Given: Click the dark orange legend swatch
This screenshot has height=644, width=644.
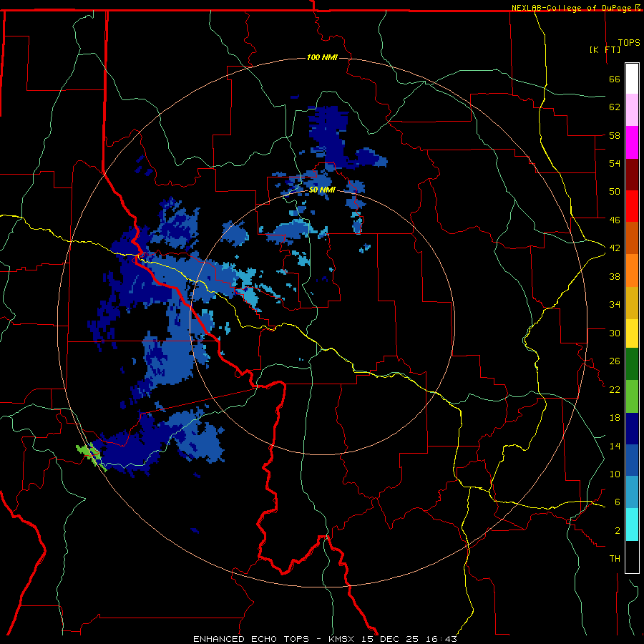Looking at the screenshot, I should (x=632, y=238).
